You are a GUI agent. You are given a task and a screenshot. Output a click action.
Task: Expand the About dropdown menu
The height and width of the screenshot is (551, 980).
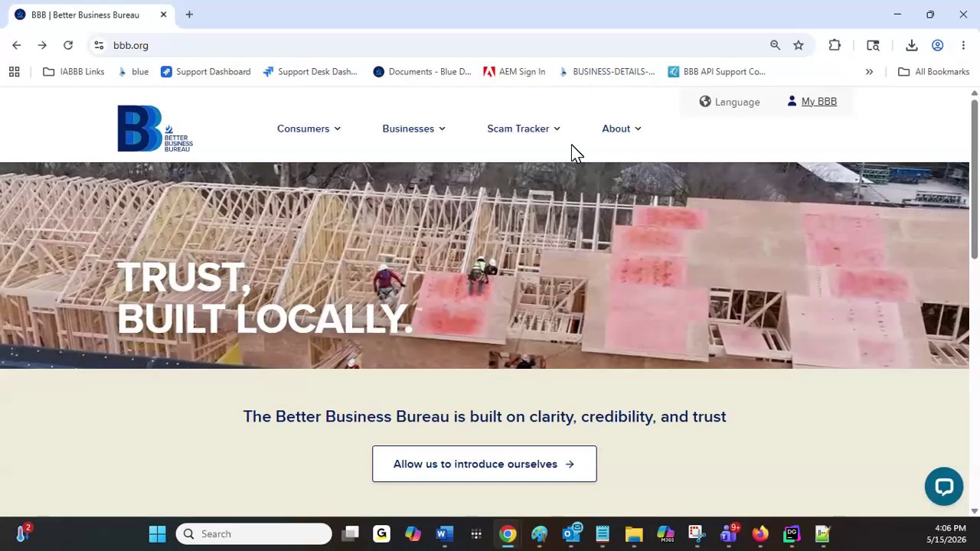click(x=622, y=129)
